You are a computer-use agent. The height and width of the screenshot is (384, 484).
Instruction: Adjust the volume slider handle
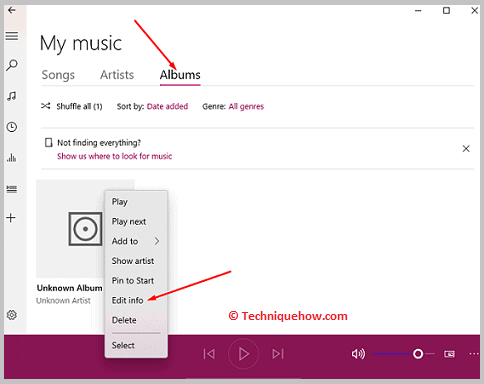point(418,354)
